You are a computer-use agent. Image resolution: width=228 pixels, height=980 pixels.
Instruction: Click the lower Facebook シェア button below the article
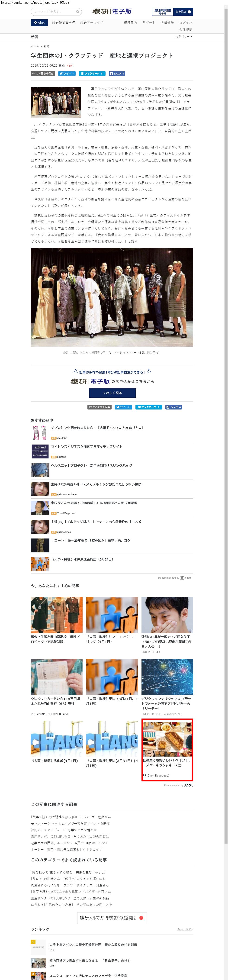click(173, 407)
